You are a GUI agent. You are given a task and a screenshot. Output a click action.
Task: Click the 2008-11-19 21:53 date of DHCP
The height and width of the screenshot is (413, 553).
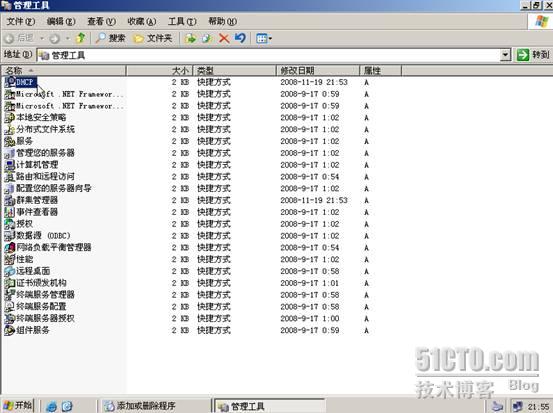pyautogui.click(x=314, y=82)
